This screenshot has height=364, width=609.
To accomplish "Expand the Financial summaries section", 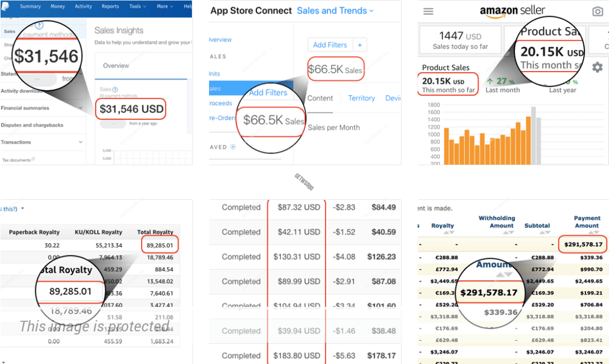I will (81, 108).
